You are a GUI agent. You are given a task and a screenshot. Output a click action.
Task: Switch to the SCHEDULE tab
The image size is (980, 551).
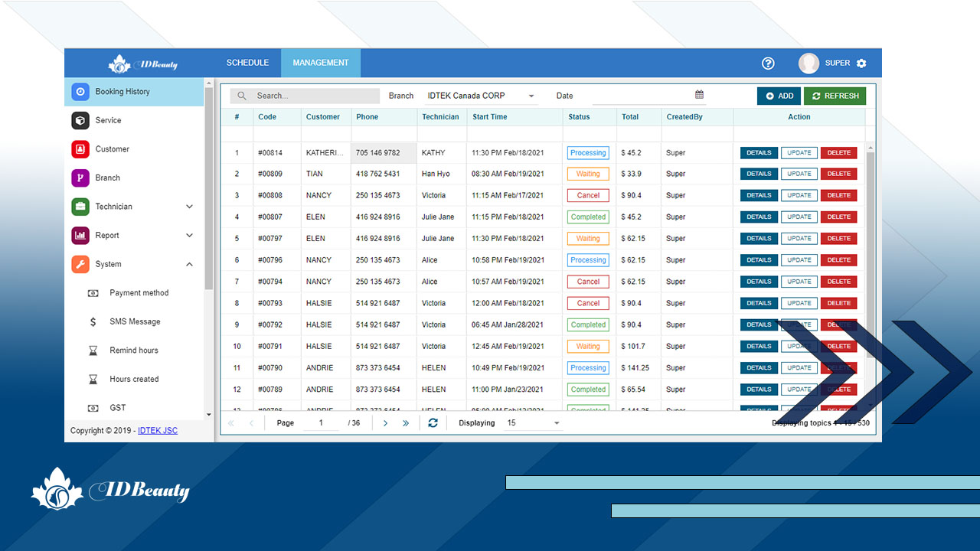click(247, 63)
